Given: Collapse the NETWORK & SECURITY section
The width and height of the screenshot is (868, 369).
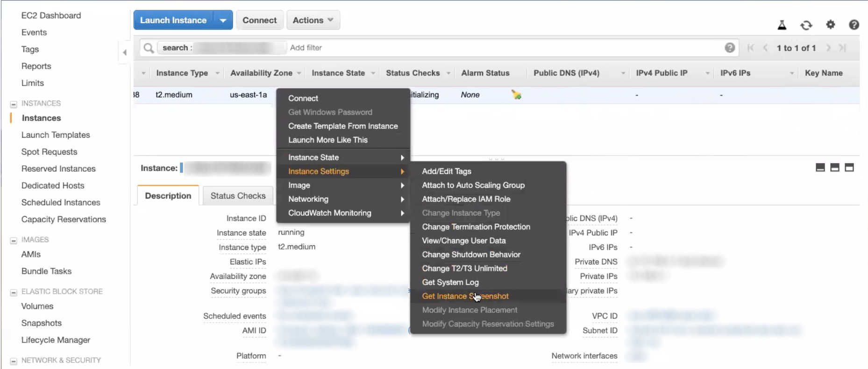Looking at the screenshot, I should click(14, 361).
